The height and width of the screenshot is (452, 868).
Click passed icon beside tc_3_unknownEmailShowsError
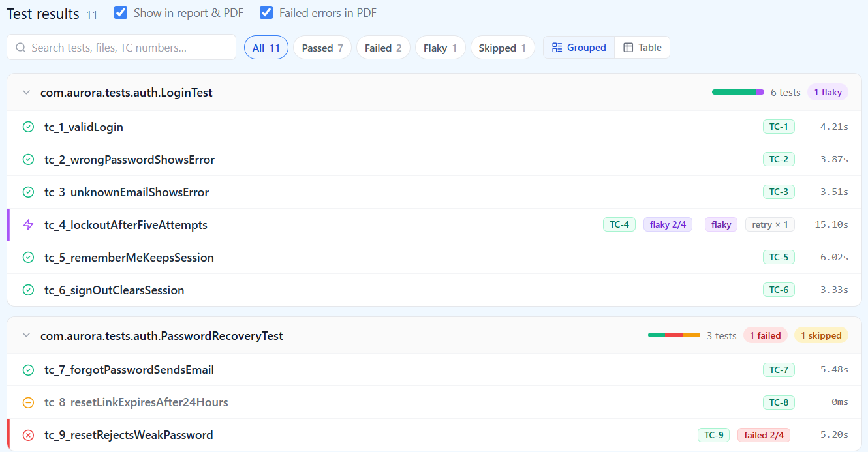28,192
